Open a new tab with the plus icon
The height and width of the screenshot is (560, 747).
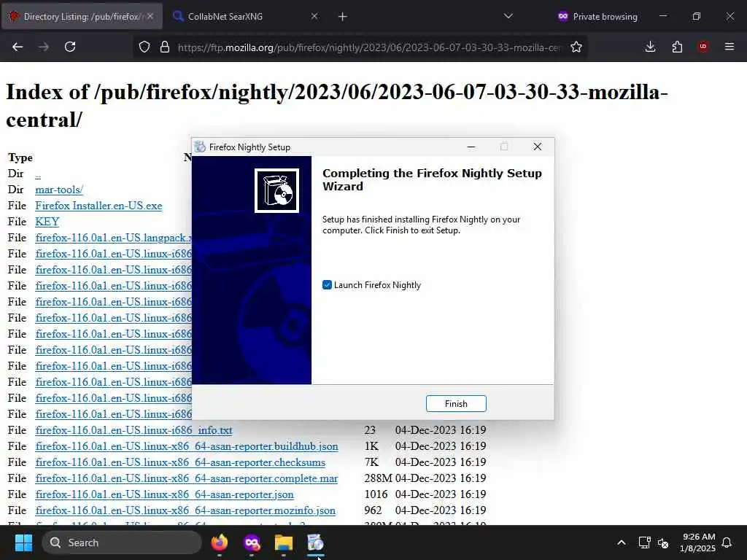343,17
